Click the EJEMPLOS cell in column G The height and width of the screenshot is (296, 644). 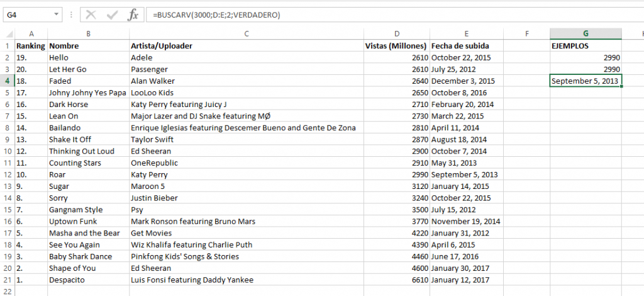(x=586, y=46)
